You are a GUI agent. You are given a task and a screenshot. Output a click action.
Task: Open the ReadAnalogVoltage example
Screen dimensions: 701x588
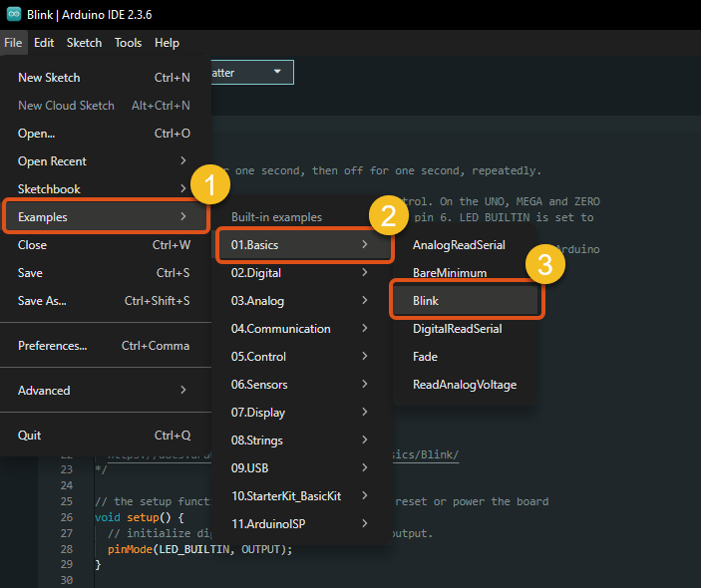coord(465,385)
